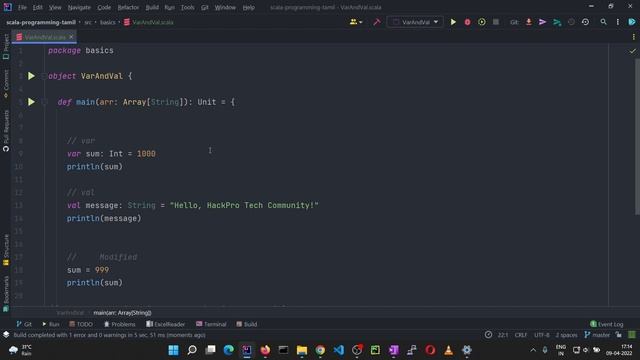Viewport: 640px width, 360px height.
Task: Click the gray Stop square in the toolbar
Action: [x=496, y=22]
